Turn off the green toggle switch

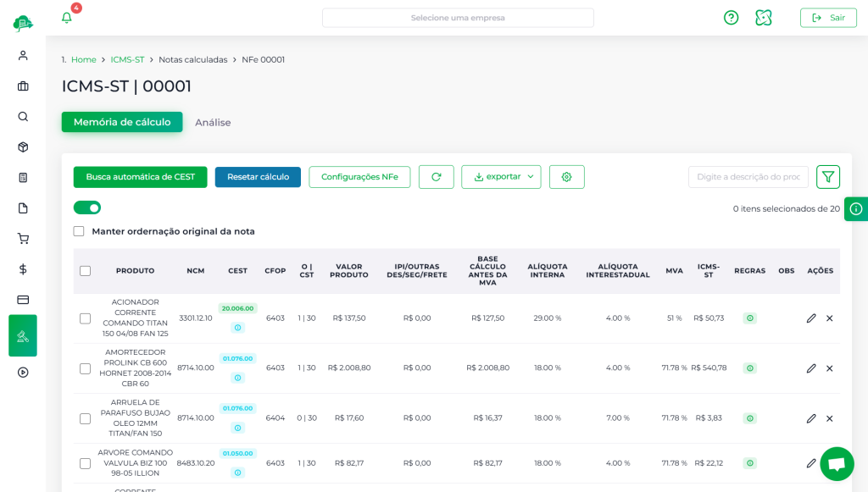tap(87, 207)
